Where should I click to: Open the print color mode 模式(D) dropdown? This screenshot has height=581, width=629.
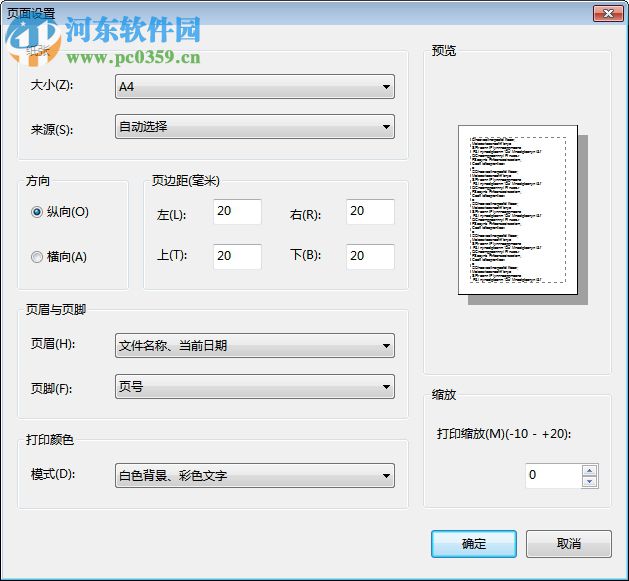click(255, 476)
